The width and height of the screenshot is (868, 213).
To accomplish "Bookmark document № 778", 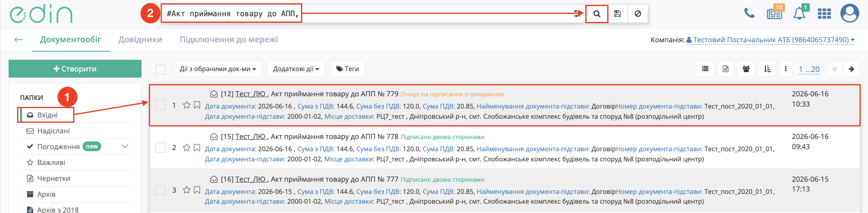I will pos(197,148).
